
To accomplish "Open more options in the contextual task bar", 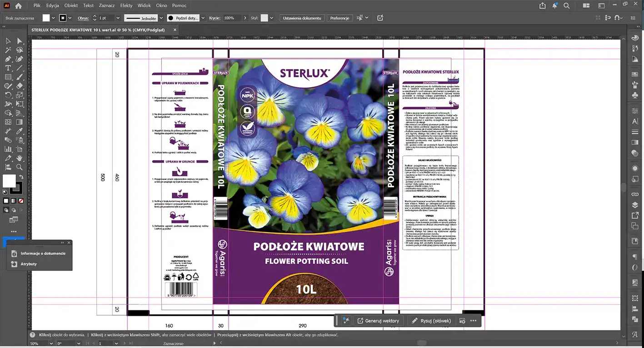I will click(473, 321).
